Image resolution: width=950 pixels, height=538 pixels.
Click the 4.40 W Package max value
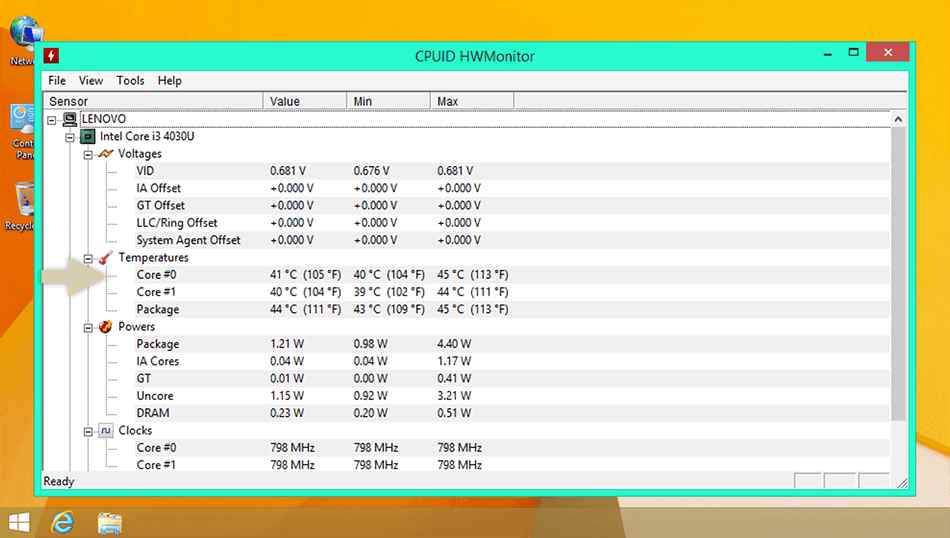point(454,344)
